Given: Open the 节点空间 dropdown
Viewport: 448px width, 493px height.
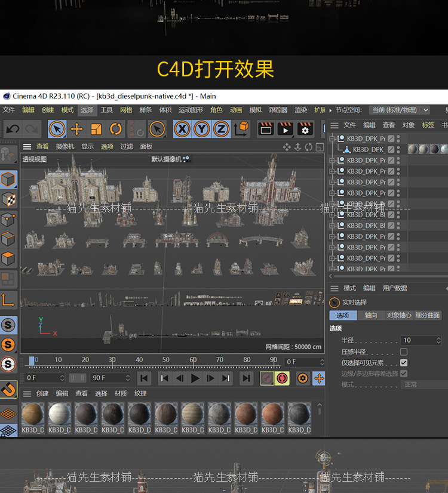Looking at the screenshot, I should click(x=399, y=110).
